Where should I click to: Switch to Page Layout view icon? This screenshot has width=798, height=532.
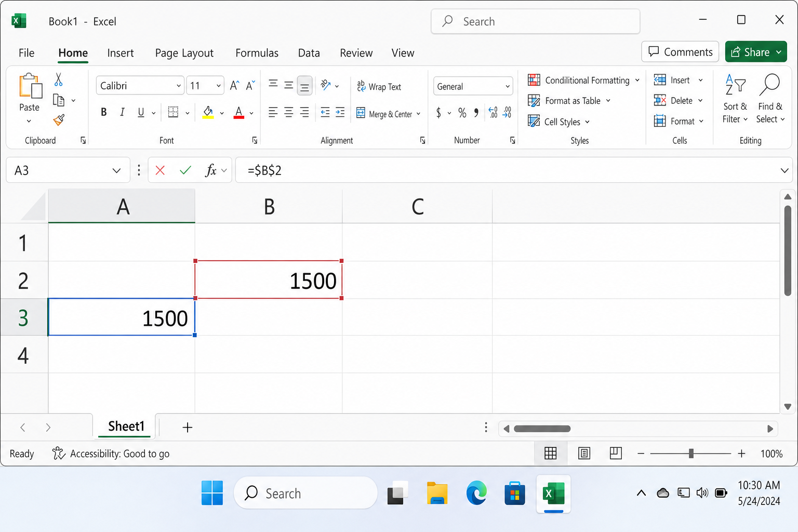584,454
